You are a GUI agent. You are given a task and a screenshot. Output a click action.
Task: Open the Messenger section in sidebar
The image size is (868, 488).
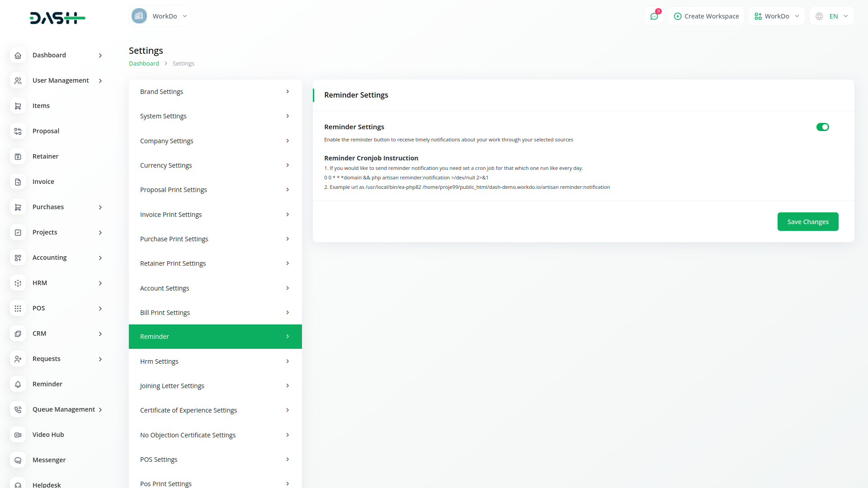[x=18, y=460]
